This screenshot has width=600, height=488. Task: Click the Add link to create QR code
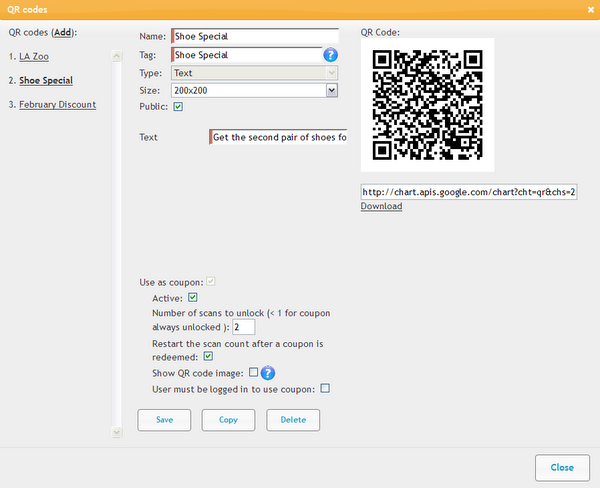[x=62, y=33]
